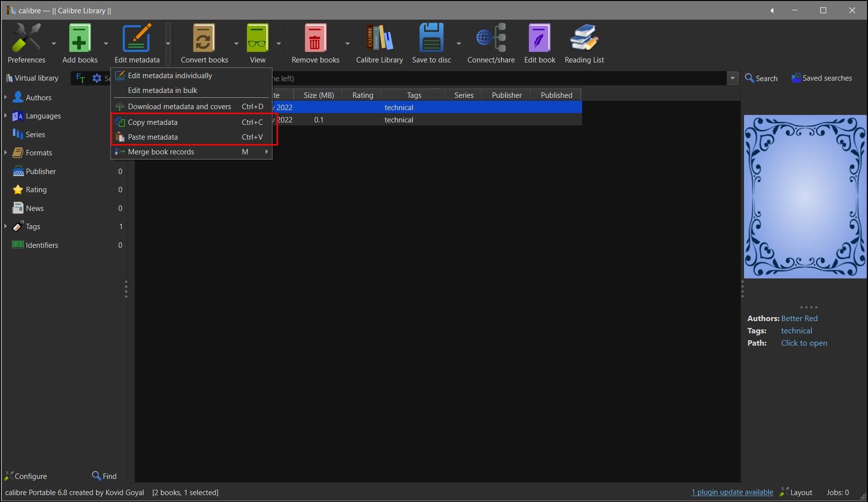Select the Identifiers category
The height and width of the screenshot is (502, 868).
(42, 245)
